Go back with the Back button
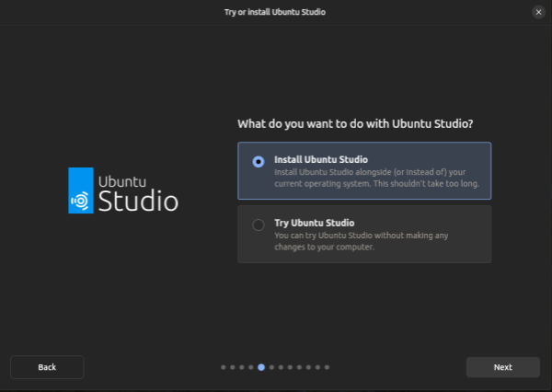552x392 pixels. click(x=47, y=367)
